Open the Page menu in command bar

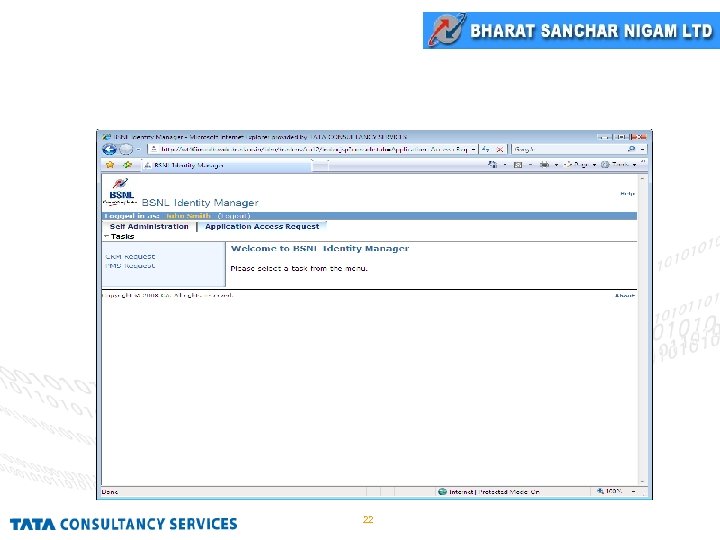tap(580, 164)
